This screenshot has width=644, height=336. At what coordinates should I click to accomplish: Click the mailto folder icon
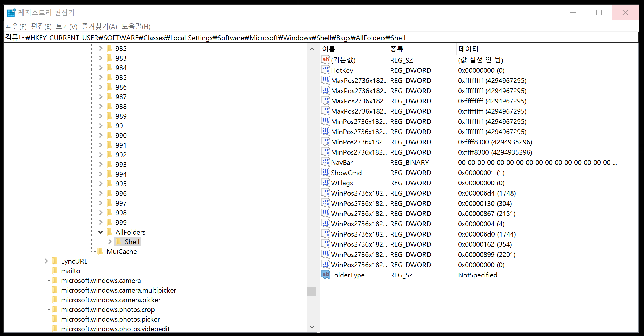(55, 271)
